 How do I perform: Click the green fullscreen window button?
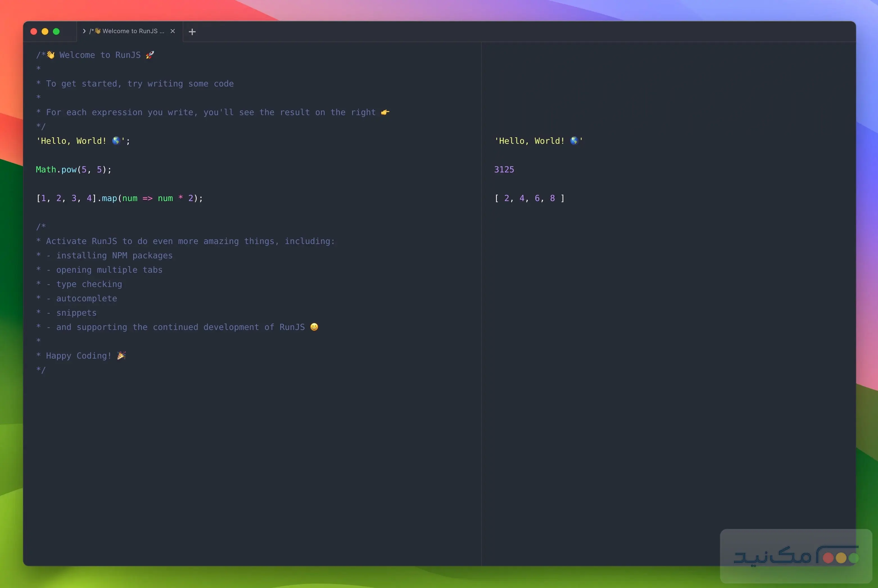pyautogui.click(x=56, y=31)
